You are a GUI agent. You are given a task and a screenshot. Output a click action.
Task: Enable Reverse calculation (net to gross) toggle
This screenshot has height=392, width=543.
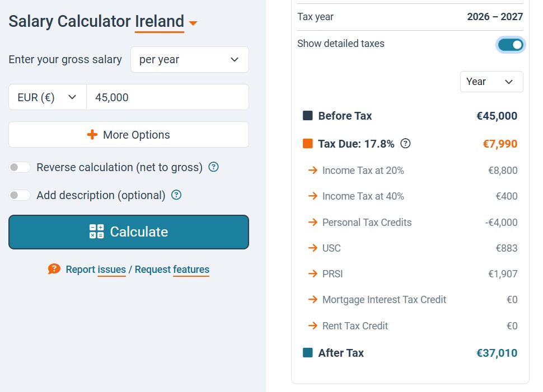20,167
